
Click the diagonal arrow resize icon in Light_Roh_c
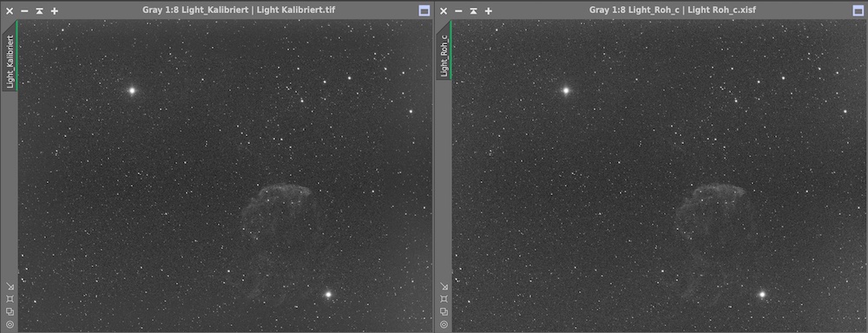(444, 286)
